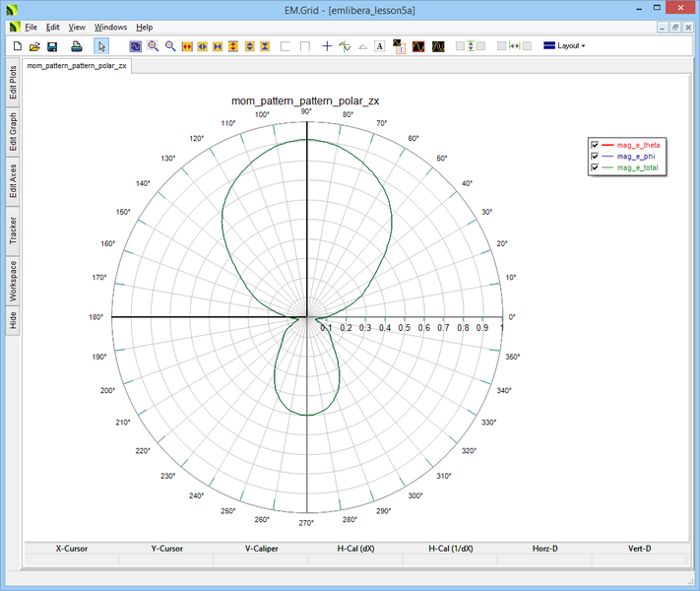Toggle the mag_e_phi trace checkbox
700x591 pixels.
point(595,157)
